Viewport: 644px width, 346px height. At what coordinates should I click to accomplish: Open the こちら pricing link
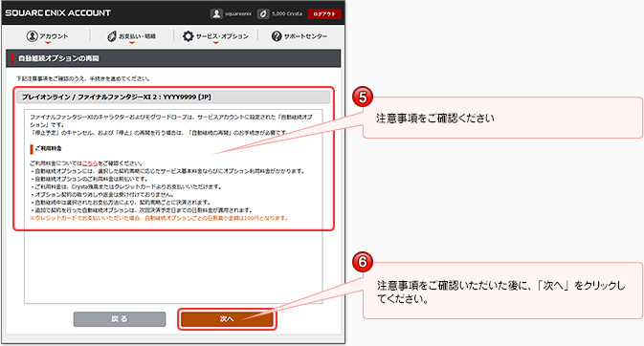coord(90,162)
